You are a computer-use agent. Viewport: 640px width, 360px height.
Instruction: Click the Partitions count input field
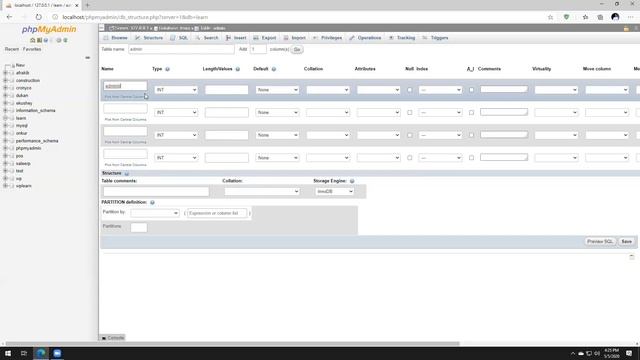pyautogui.click(x=139, y=228)
